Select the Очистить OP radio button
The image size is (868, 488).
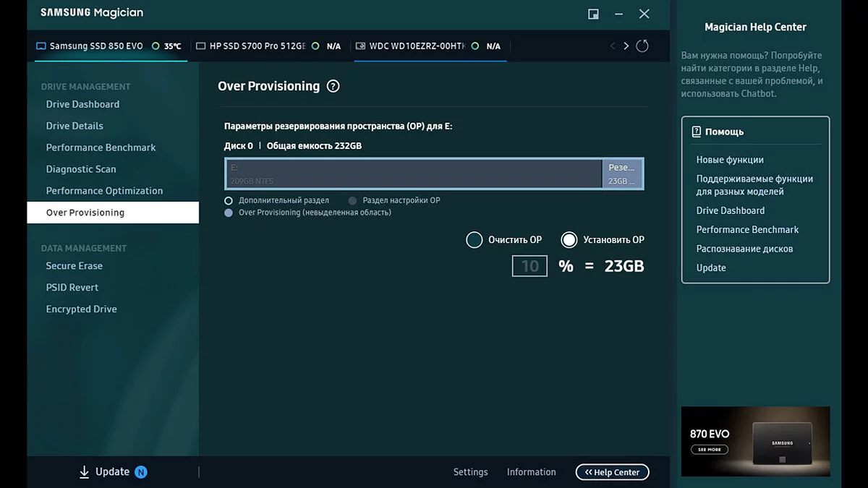tap(474, 240)
